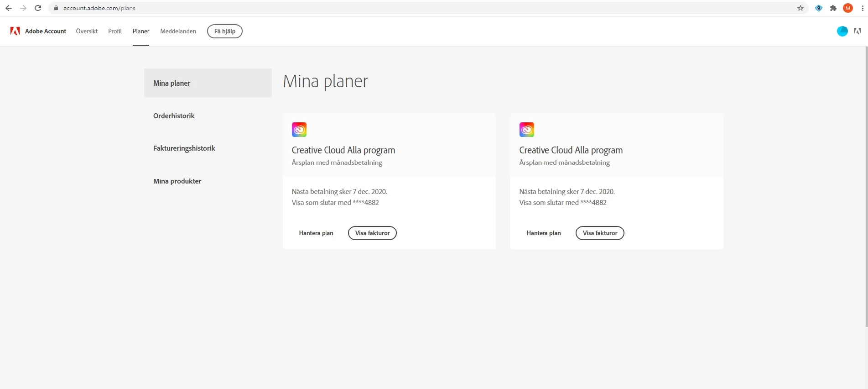Click Creative Cloud icon on first plan card
This screenshot has width=868, height=389.
tap(299, 130)
